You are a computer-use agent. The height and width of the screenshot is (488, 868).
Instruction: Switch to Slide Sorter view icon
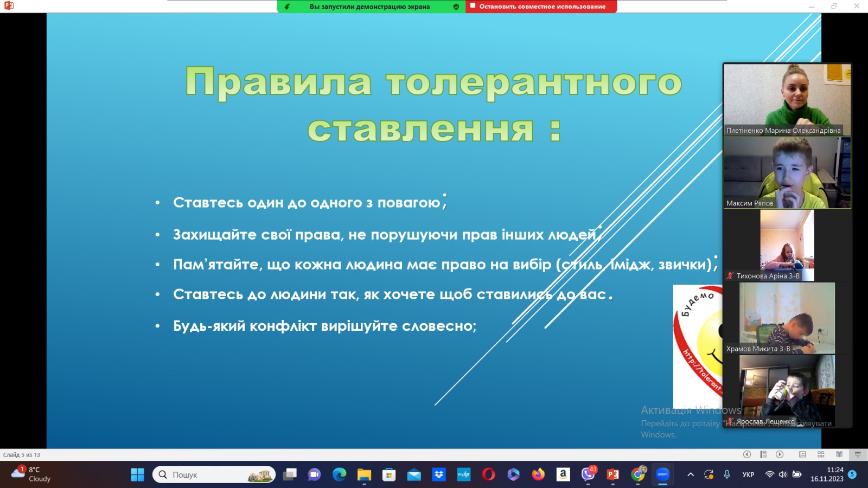click(x=821, y=454)
